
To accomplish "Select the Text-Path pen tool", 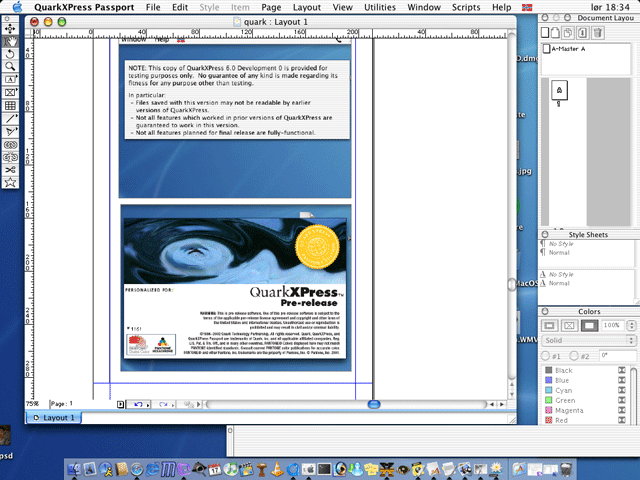I will click(10, 132).
